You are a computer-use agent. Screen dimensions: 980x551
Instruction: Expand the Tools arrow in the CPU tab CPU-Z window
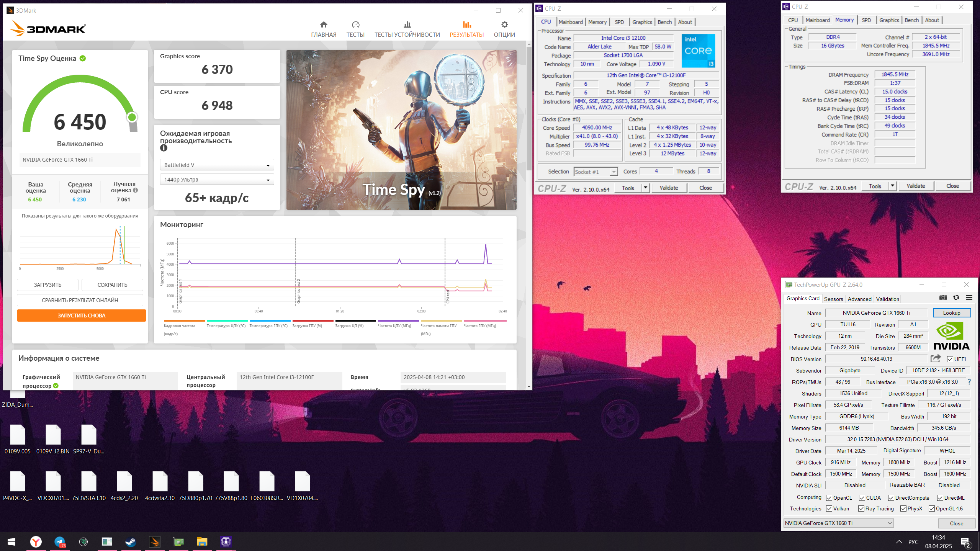645,188
